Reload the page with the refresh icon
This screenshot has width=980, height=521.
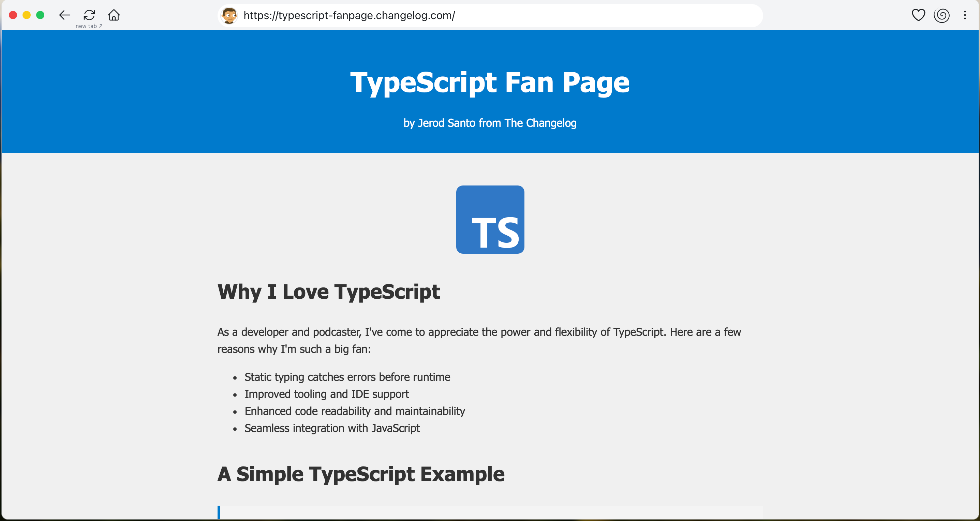click(89, 15)
